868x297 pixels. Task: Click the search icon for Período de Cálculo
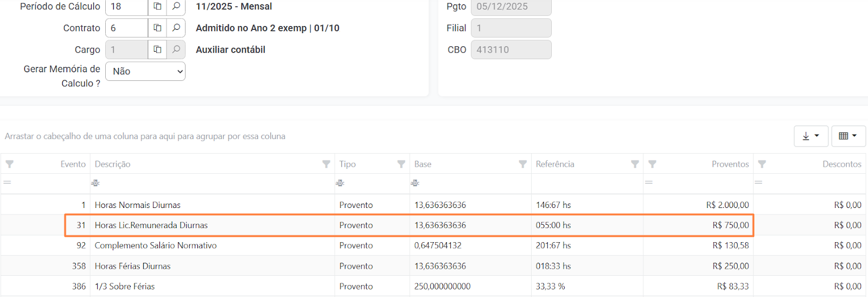(x=176, y=7)
